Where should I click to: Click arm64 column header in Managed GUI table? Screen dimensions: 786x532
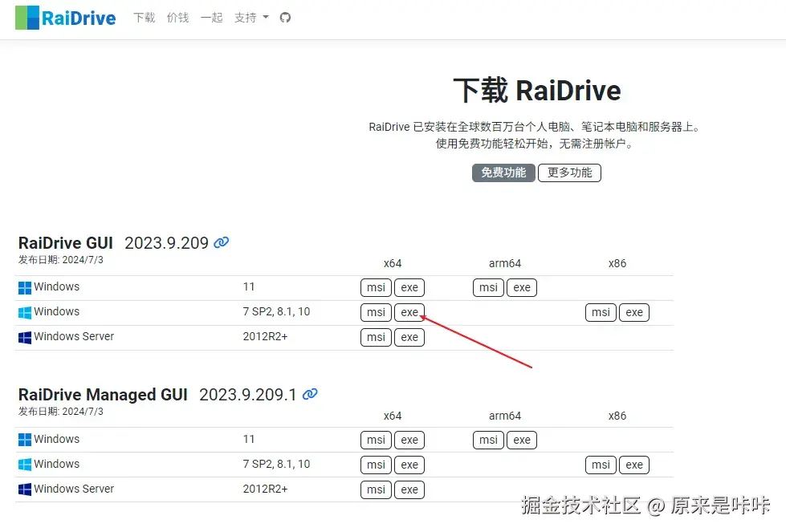point(505,416)
